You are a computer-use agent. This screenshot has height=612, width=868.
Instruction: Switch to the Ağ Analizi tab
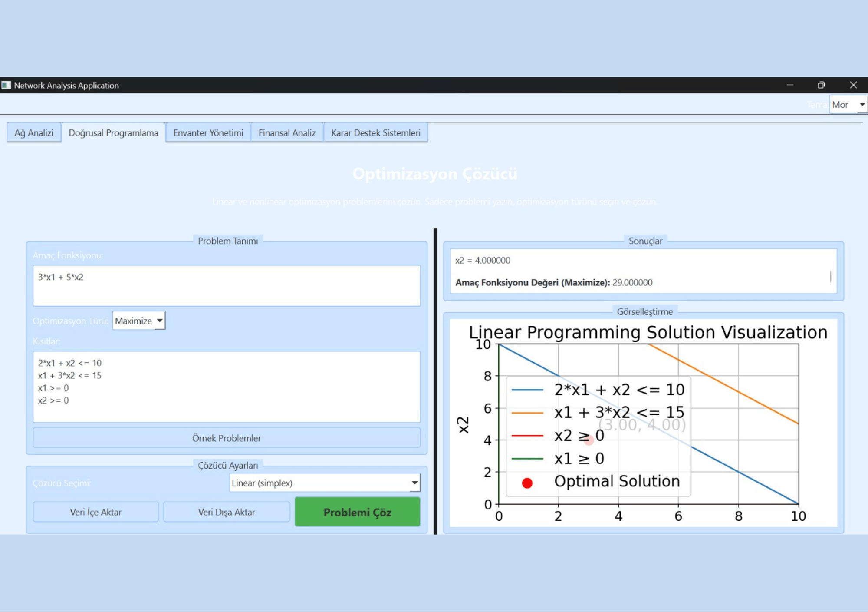click(34, 133)
